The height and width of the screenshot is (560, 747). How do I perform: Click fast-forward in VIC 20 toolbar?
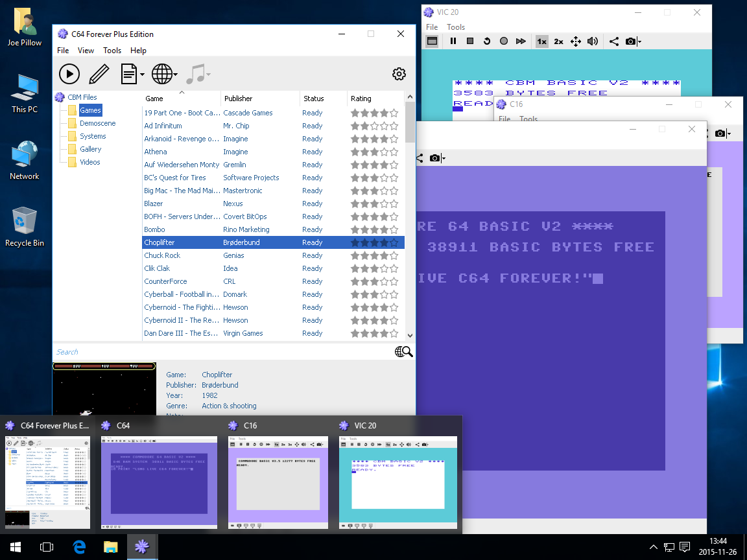point(521,41)
